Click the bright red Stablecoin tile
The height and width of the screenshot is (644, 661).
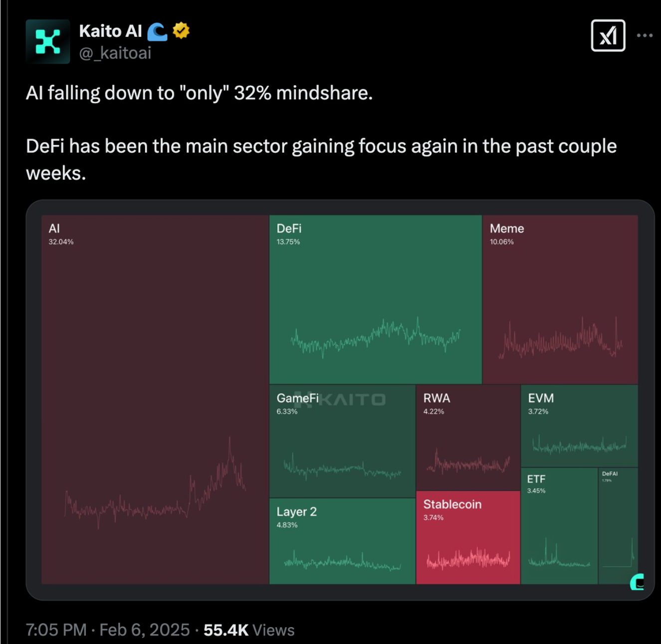[468, 537]
